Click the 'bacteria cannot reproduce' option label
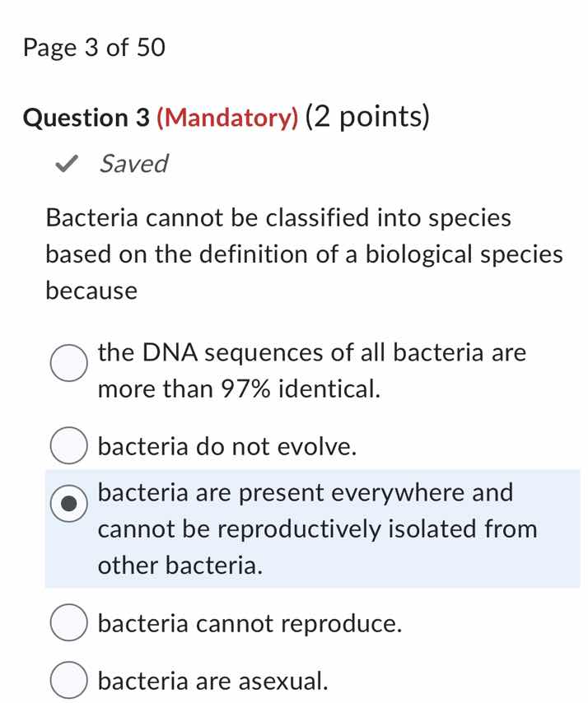This screenshot has height=703, width=588. [249, 623]
